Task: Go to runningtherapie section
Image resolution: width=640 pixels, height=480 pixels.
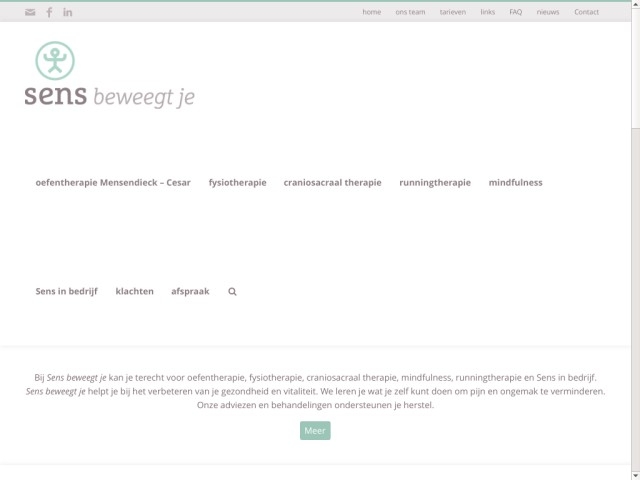Action: coord(434,183)
